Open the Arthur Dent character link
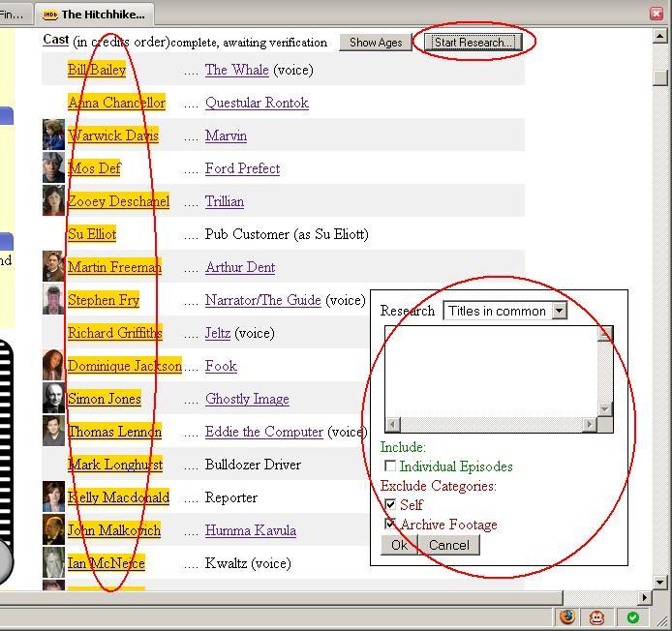This screenshot has width=672, height=631. coord(240,267)
